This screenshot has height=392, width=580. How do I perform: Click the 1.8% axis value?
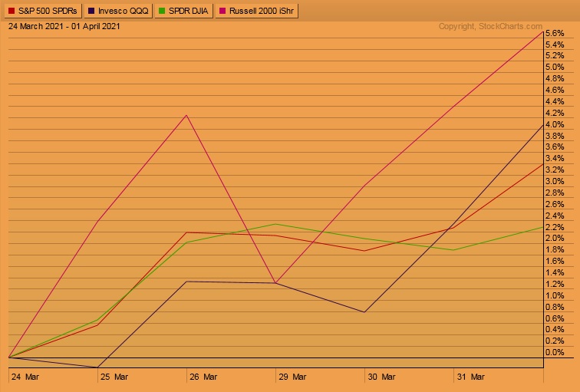coord(555,249)
